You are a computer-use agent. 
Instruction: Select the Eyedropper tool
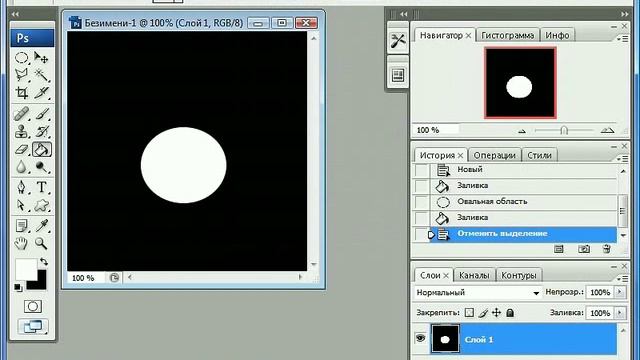click(x=41, y=226)
